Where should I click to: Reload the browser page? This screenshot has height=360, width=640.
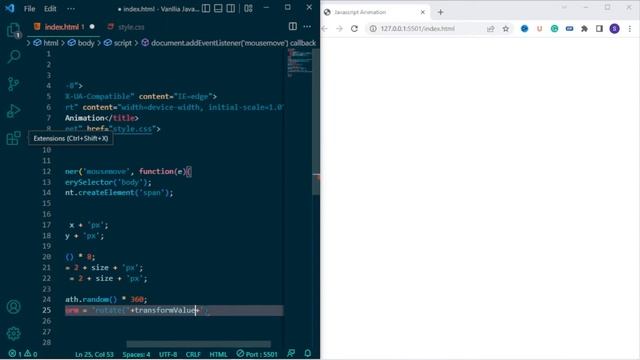point(354,29)
